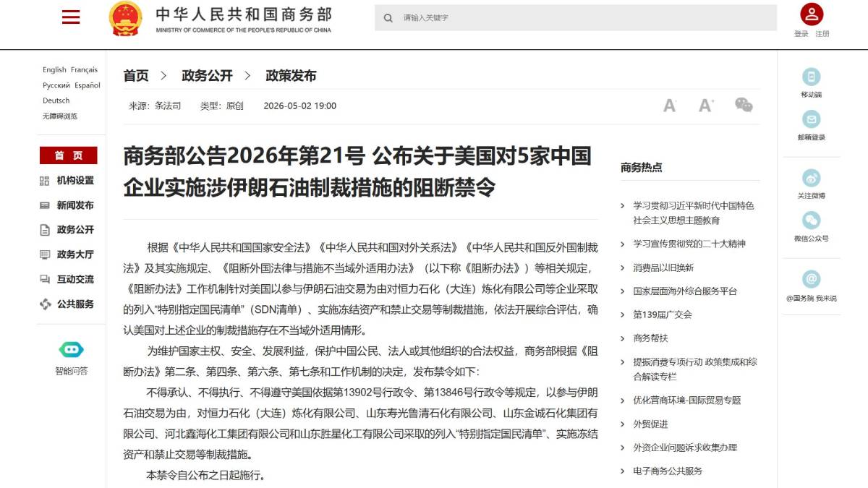Open 政务公开 in sidebar menu
This screenshot has width=868, height=488.
coord(75,230)
